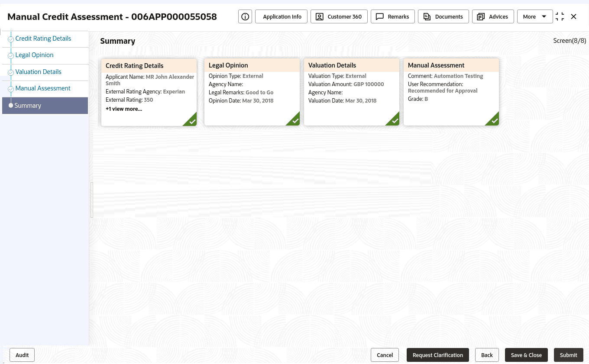The width and height of the screenshot is (589, 364).
Task: Expand the More dropdown menu
Action: (535, 16)
